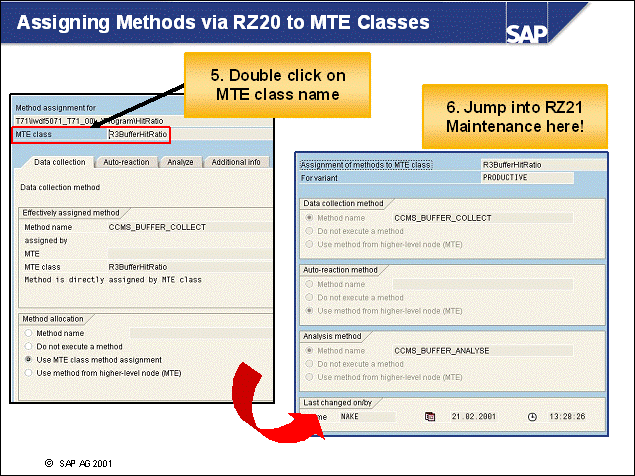Switch to the Analyze tab
635x476 pixels.
pyautogui.click(x=180, y=162)
